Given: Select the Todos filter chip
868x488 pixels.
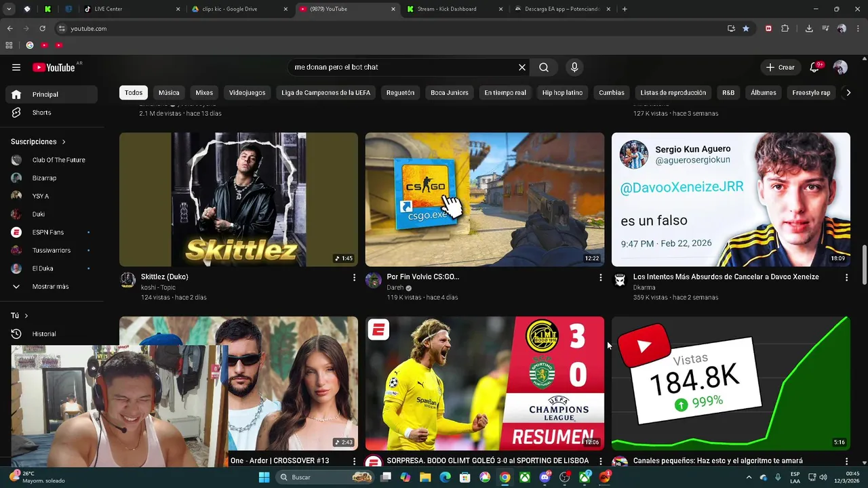Looking at the screenshot, I should click(x=134, y=93).
